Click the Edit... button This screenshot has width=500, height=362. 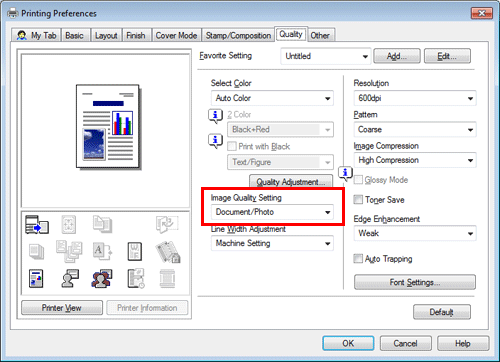447,56
